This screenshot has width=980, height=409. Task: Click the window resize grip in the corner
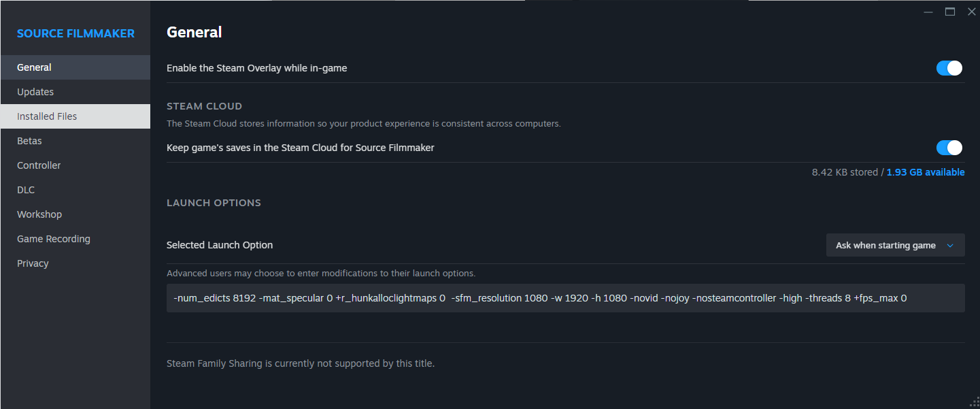pyautogui.click(x=975, y=404)
